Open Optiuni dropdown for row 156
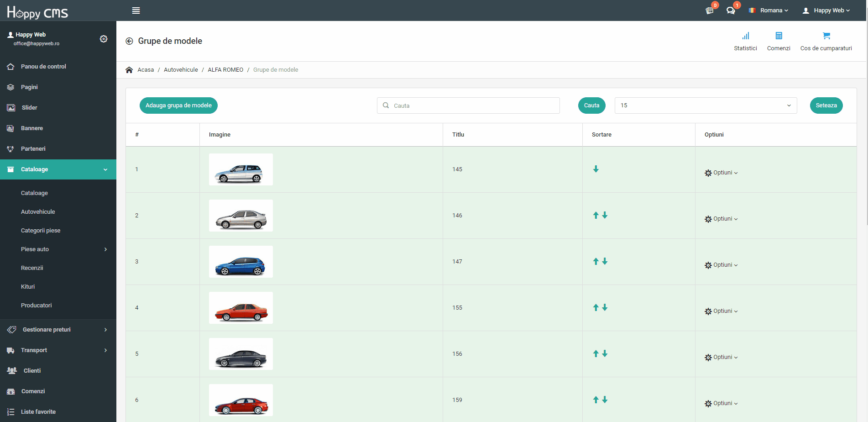The height and width of the screenshot is (422, 868). pos(721,357)
